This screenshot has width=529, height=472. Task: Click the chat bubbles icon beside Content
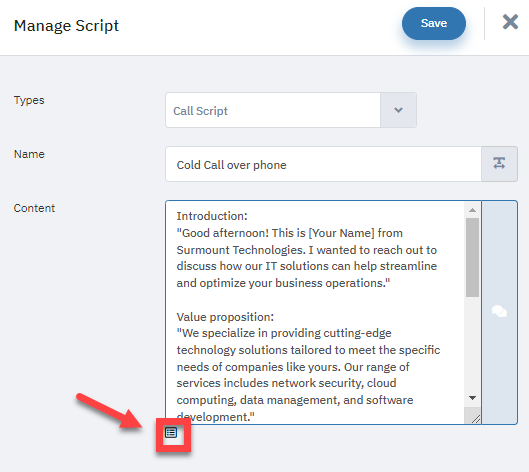(x=499, y=311)
